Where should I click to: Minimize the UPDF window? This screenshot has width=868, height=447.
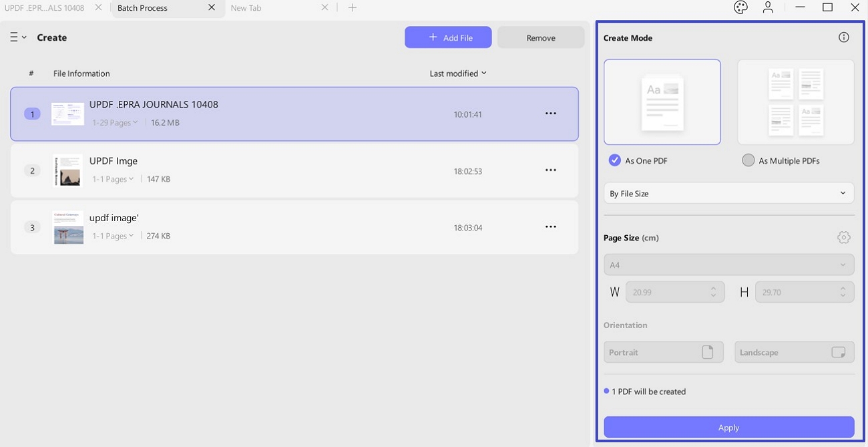coord(800,7)
